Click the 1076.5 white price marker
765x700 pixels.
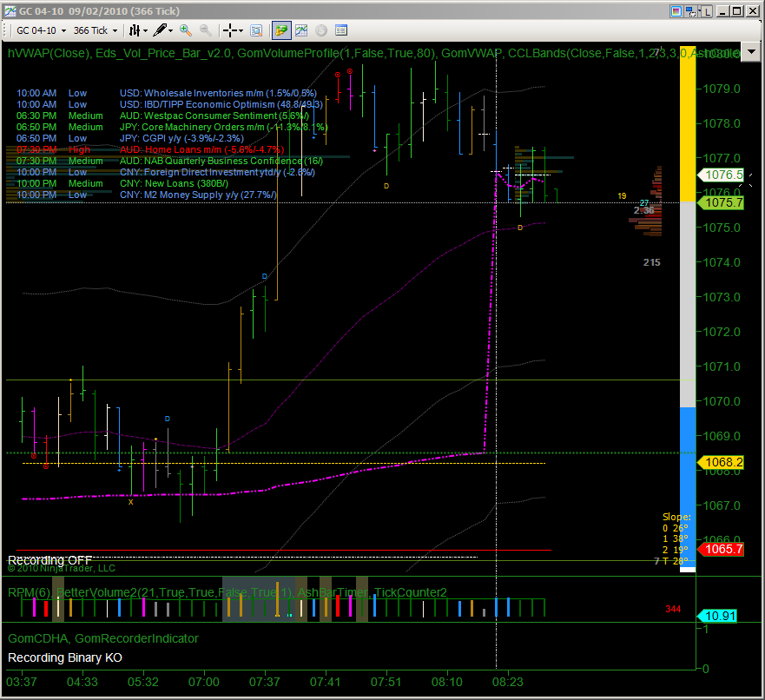pos(721,175)
